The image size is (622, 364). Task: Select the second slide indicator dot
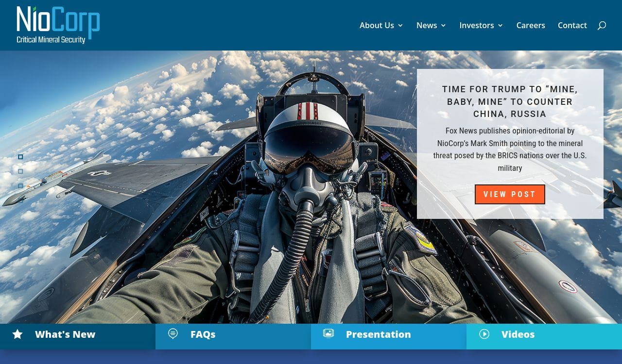(x=20, y=171)
